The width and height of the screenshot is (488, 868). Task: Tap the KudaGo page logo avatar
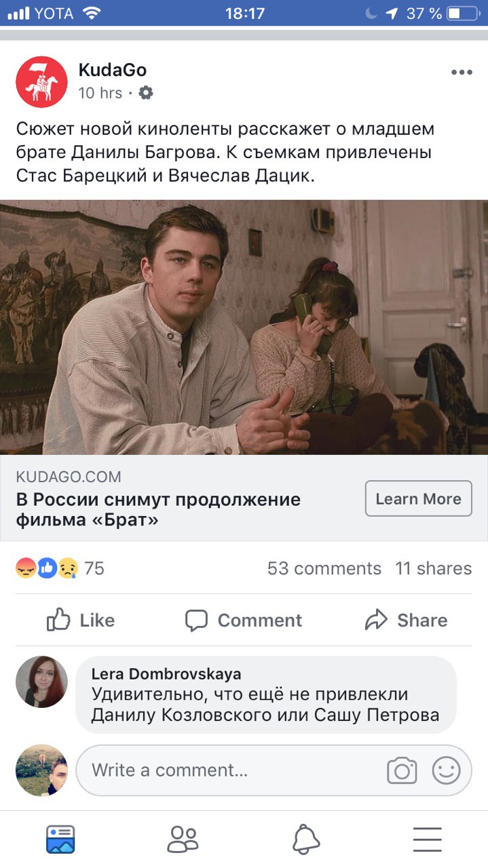pos(41,81)
